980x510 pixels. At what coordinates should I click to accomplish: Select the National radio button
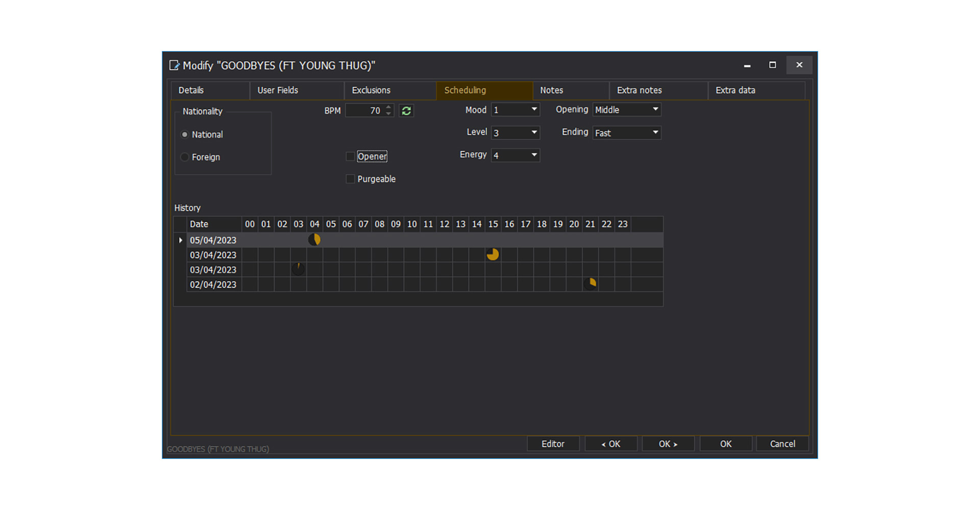185,135
